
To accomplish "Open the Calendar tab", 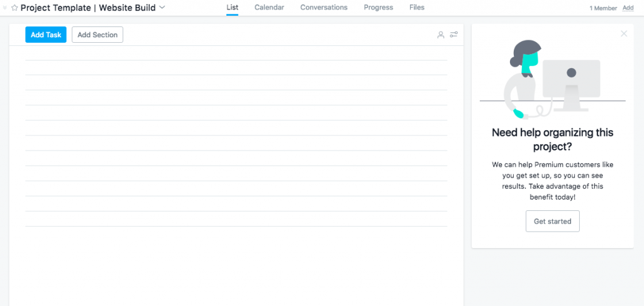I will click(269, 8).
